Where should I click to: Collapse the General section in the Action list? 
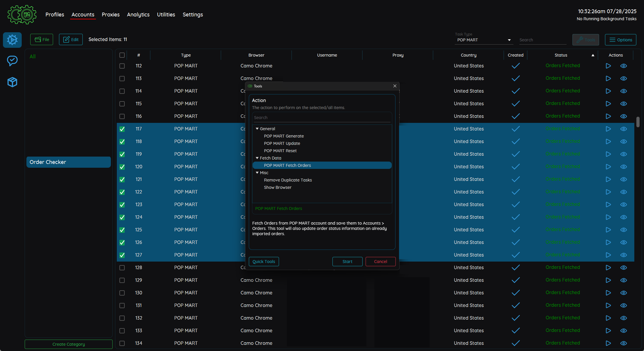coord(257,128)
